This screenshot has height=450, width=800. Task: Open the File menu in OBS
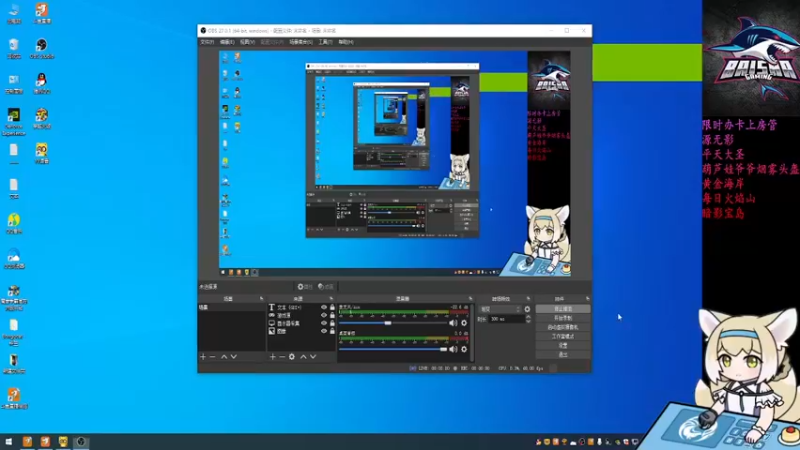pyautogui.click(x=207, y=42)
